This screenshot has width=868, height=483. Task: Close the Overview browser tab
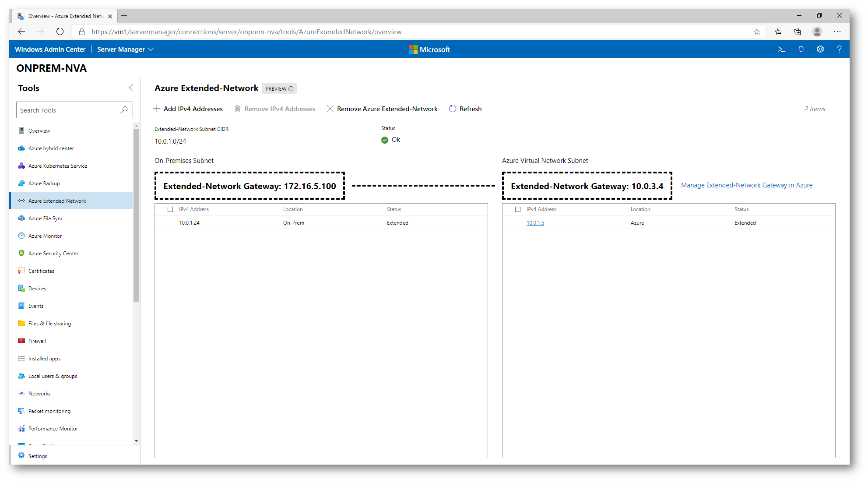tap(110, 16)
